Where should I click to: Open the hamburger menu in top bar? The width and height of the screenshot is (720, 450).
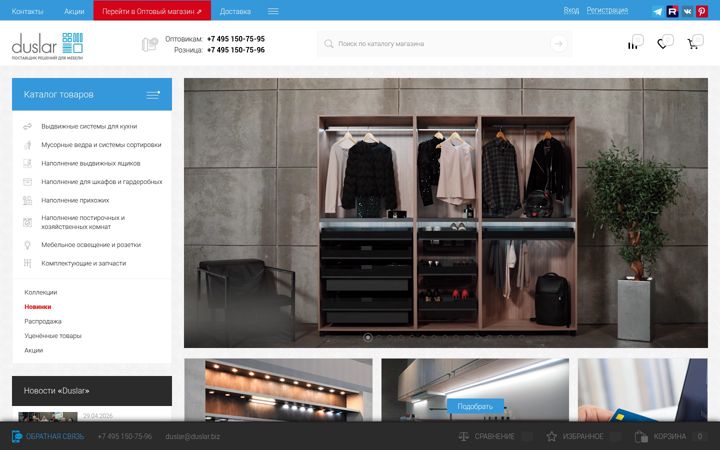coord(273,11)
